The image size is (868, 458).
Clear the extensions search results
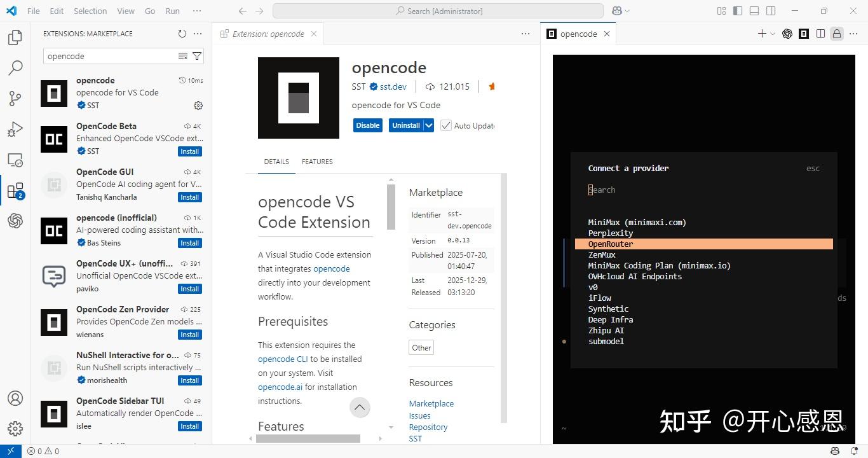pyautogui.click(x=183, y=56)
